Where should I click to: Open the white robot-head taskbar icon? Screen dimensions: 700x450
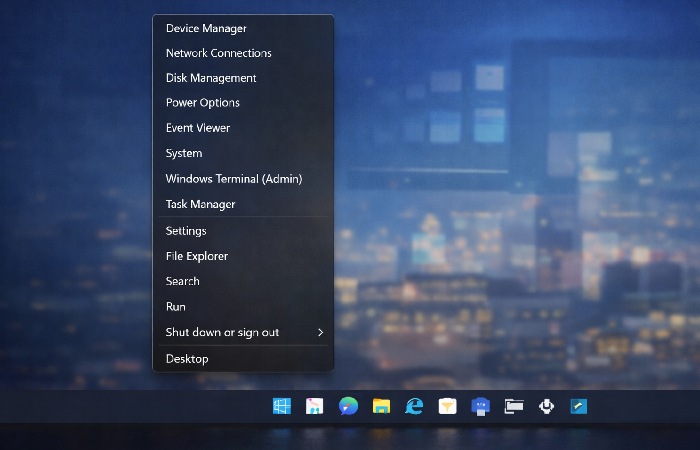point(546,406)
